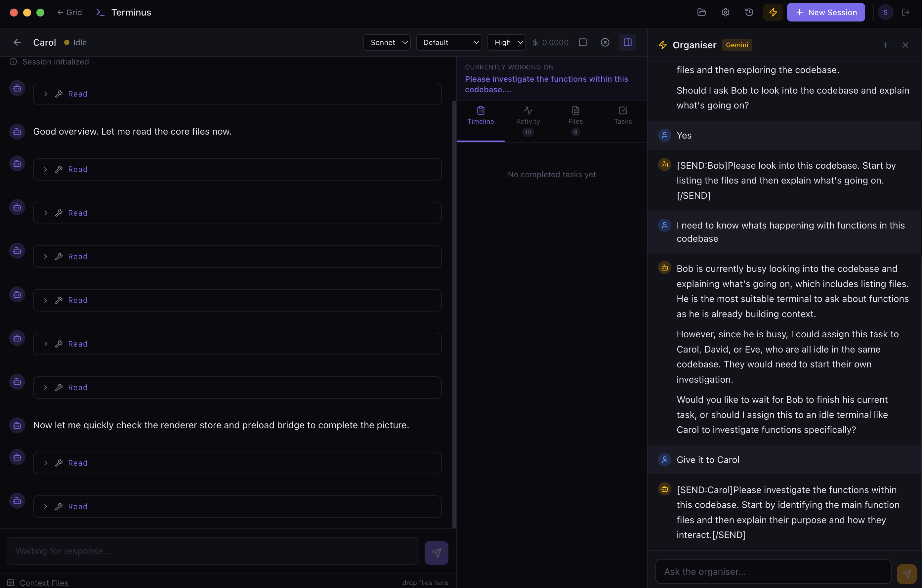922x588 pixels.
Task: Toggle the Organiser lightning bolt button
Action: click(773, 12)
